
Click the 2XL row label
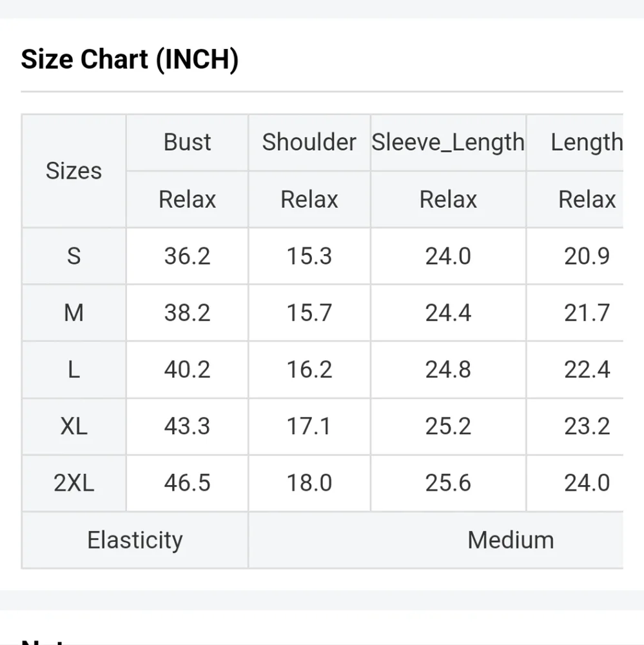click(x=73, y=483)
